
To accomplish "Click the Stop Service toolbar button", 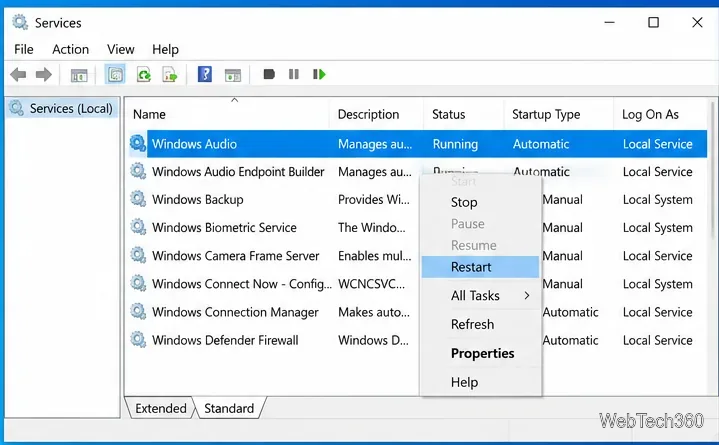I will [269, 74].
